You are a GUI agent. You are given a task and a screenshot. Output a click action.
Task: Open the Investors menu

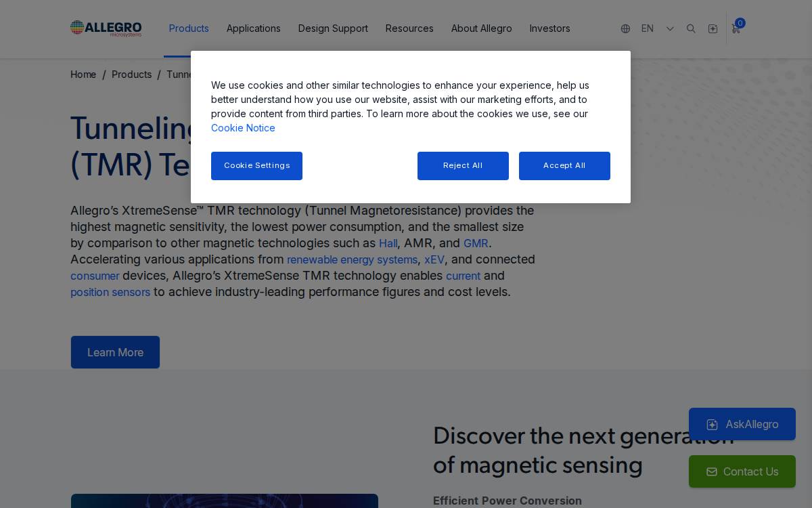tap(549, 28)
